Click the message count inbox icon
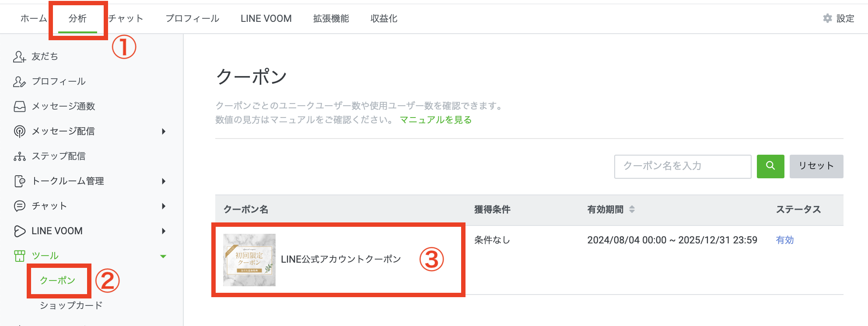Image resolution: width=868 pixels, height=326 pixels. coord(19,107)
